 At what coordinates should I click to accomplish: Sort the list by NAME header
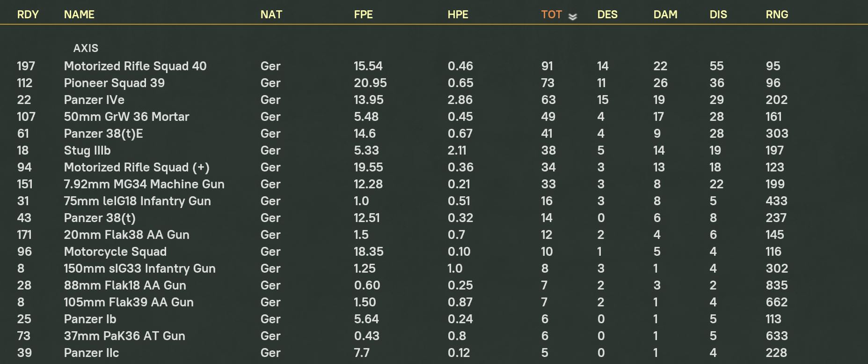coord(79,15)
